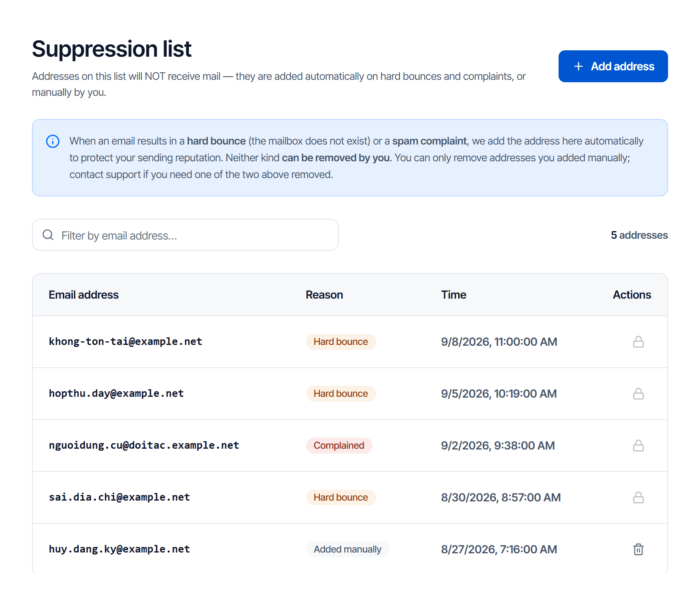Select the hopthu.day@example.net email text
This screenshot has width=700, height=612.
click(116, 394)
